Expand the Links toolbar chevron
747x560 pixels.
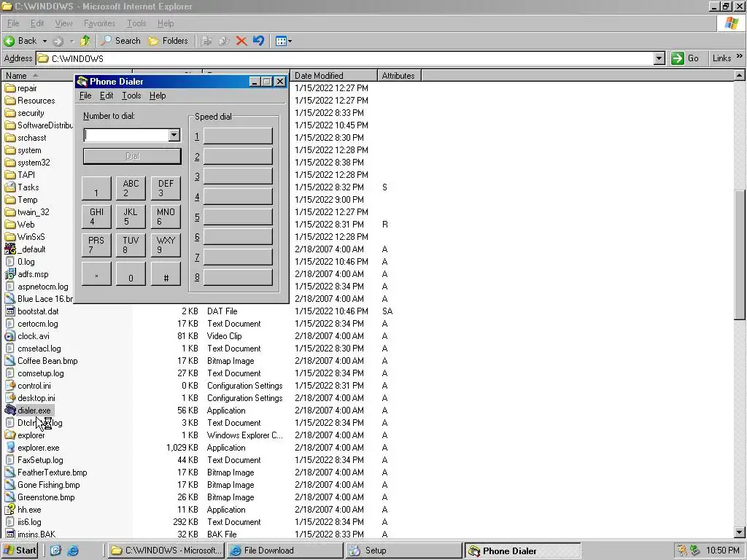[740, 56]
